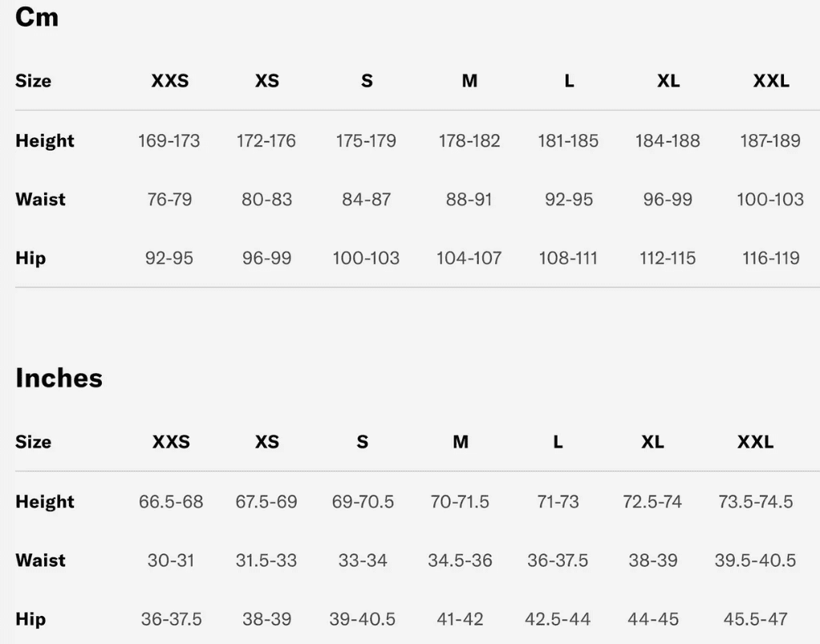Select the 45.5-47 hip cell
This screenshot has height=644, width=820.
(755, 619)
